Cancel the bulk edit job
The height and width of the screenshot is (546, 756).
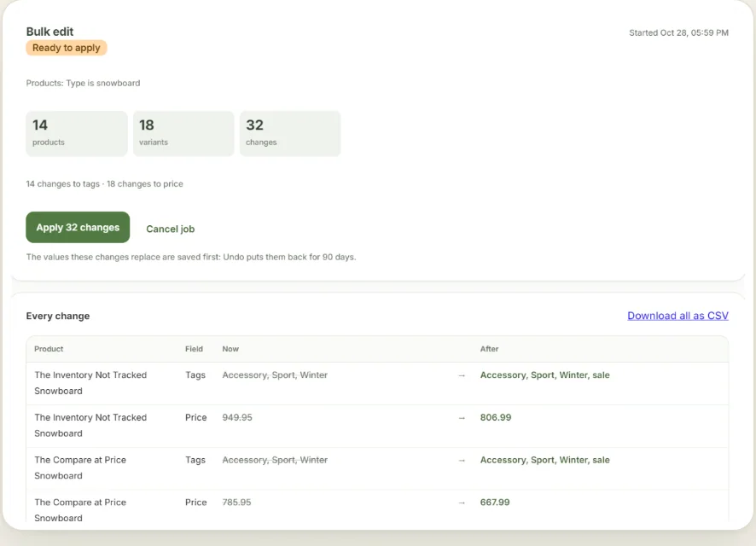[x=170, y=229]
